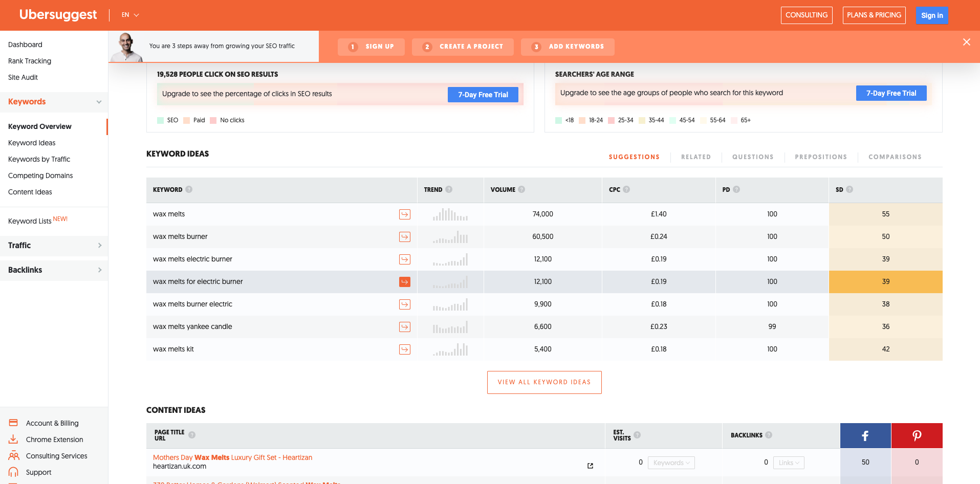Click the Chrome Extension download icon
980x484 pixels.
(x=13, y=439)
